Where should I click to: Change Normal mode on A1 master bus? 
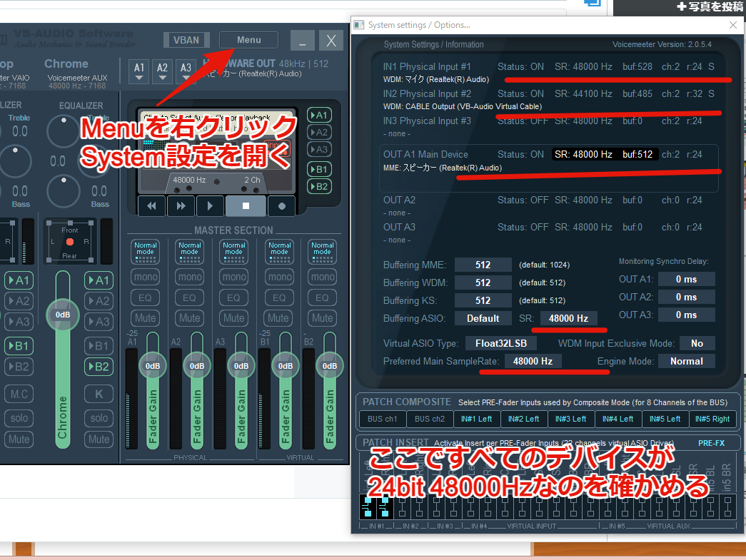tap(145, 252)
